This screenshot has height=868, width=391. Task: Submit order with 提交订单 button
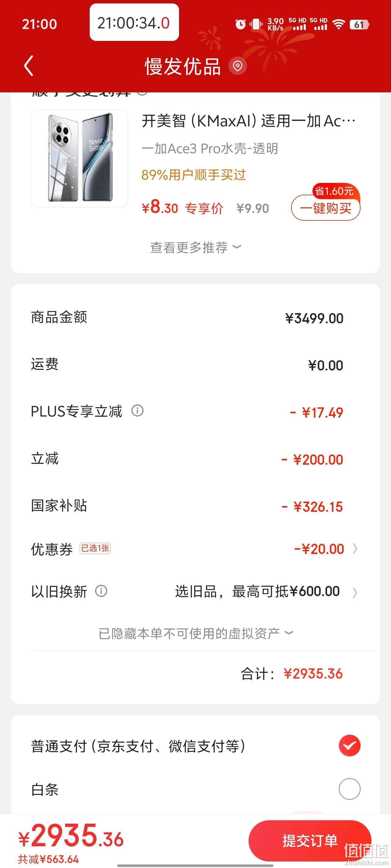[310, 841]
